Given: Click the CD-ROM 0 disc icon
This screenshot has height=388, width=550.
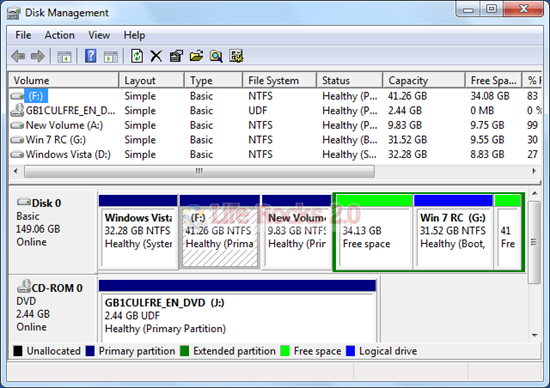Looking at the screenshot, I should (24, 286).
